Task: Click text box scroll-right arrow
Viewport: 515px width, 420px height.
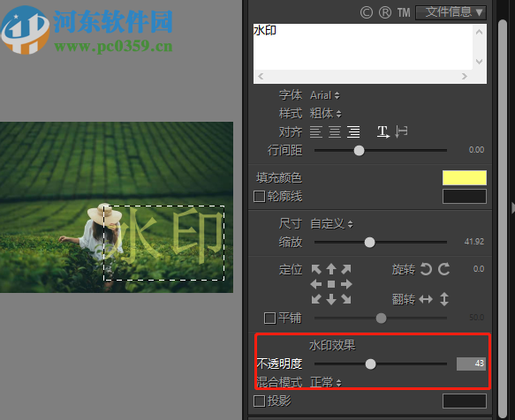Action: tap(464, 77)
